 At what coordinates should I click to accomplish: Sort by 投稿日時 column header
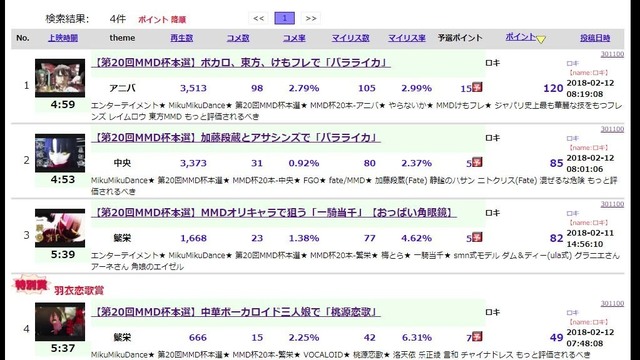point(595,38)
